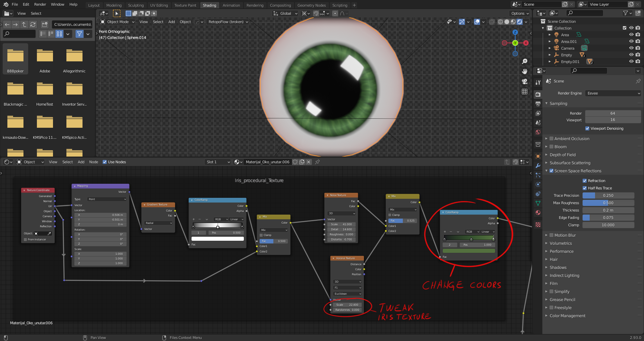
Task: Select Material Preview viewport shading mode
Action: (x=513, y=22)
